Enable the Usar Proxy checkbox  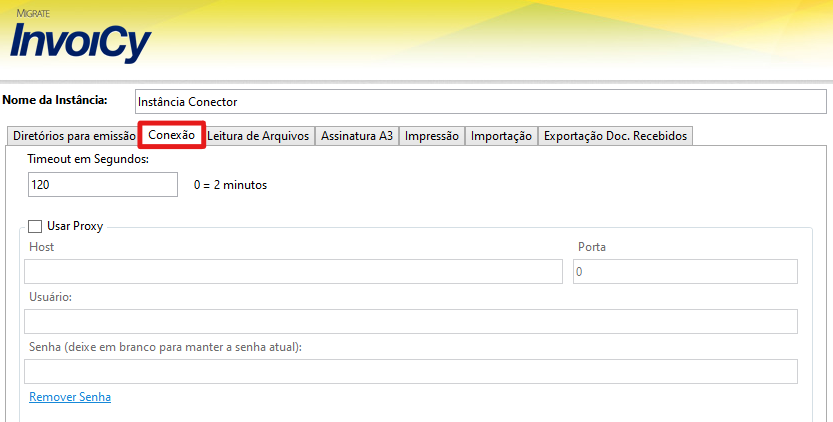tap(36, 227)
